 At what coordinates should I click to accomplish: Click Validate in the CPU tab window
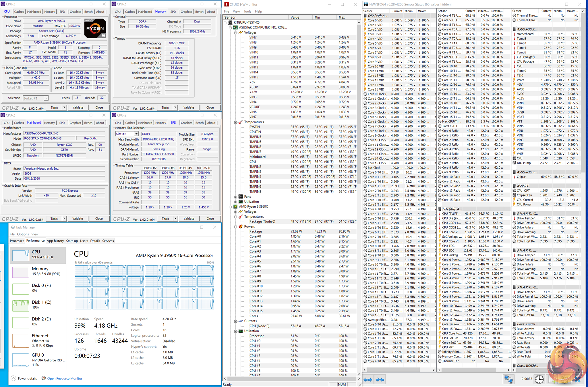click(x=78, y=107)
